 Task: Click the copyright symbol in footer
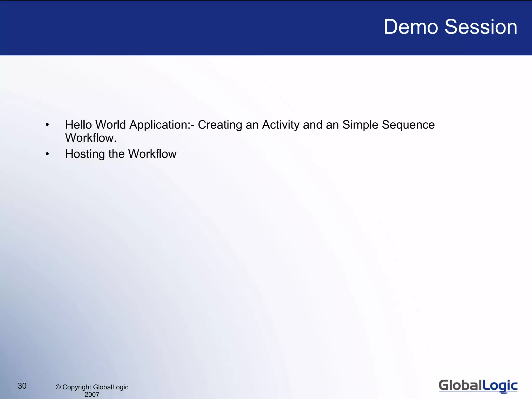[x=58, y=387]
